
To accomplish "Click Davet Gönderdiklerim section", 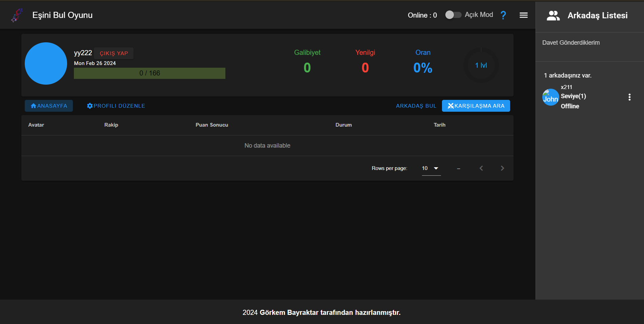I will click(571, 43).
